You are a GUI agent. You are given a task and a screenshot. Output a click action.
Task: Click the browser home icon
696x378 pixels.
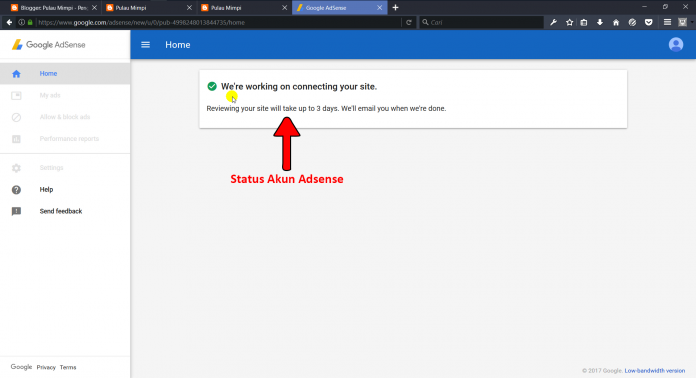(616, 22)
